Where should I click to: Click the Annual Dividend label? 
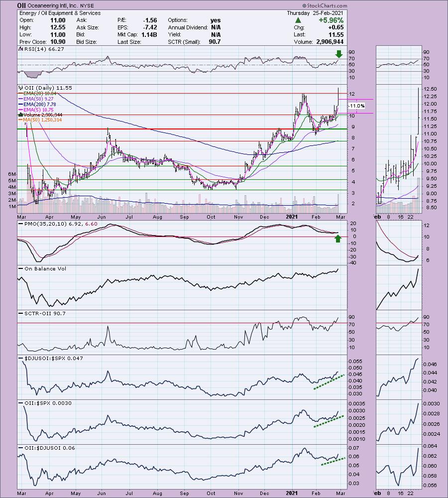pos(188,27)
